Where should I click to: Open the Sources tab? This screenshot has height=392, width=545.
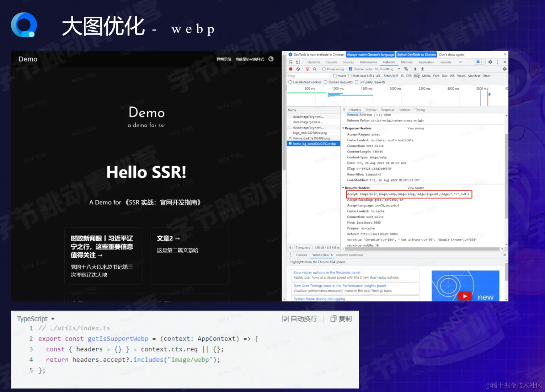point(348,62)
